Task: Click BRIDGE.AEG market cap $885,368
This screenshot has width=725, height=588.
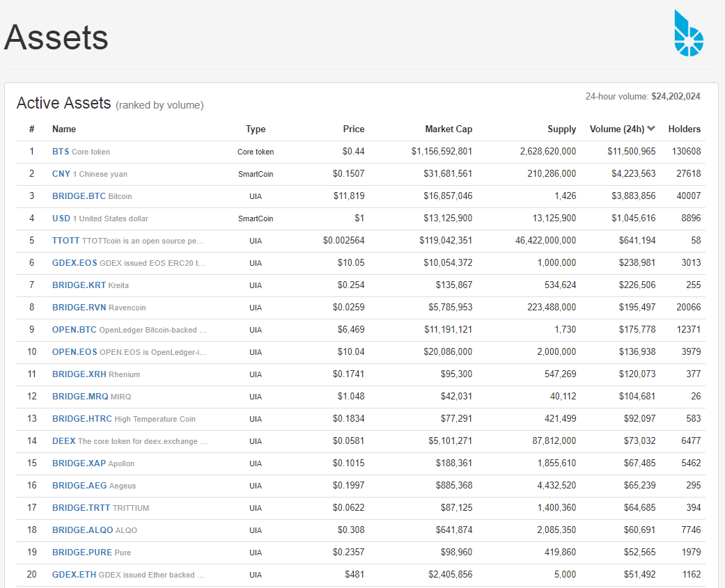Action: point(453,486)
